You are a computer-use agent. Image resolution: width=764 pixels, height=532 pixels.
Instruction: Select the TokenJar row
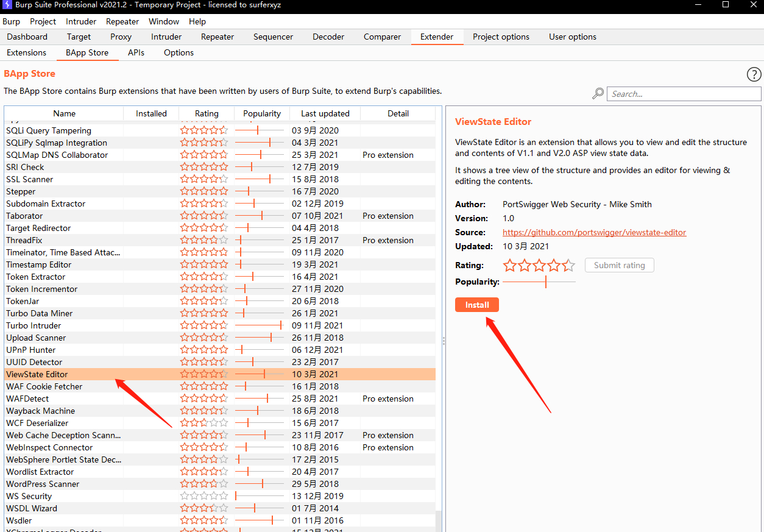(x=220, y=301)
